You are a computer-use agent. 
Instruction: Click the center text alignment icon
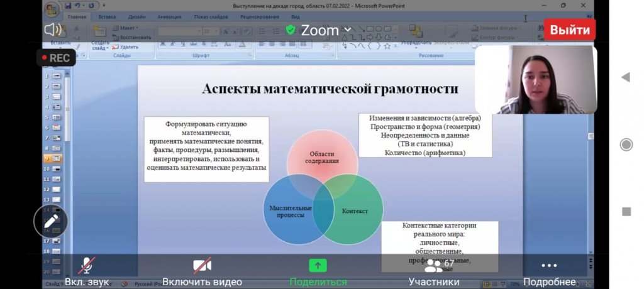271,43
